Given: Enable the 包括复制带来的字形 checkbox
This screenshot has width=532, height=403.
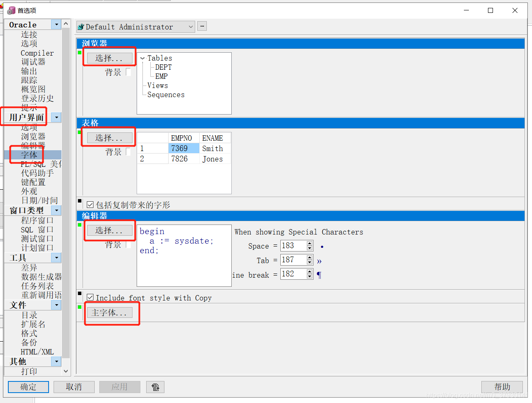Looking at the screenshot, I should click(x=90, y=204).
